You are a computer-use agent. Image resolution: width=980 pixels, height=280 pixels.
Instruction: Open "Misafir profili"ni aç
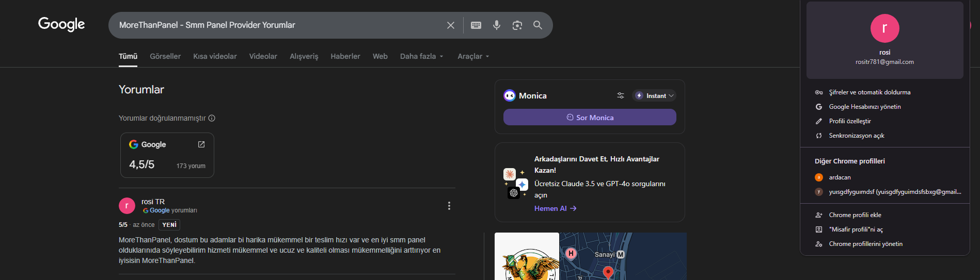(x=885, y=229)
